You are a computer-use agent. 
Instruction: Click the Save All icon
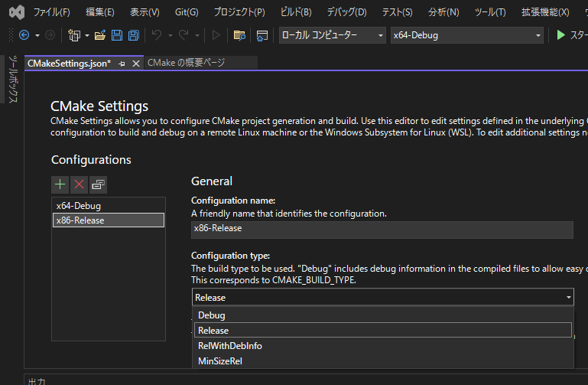point(134,35)
